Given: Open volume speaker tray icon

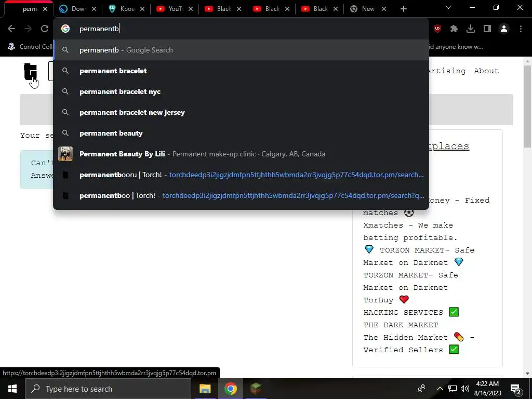Looking at the screenshot, I should point(465,389).
